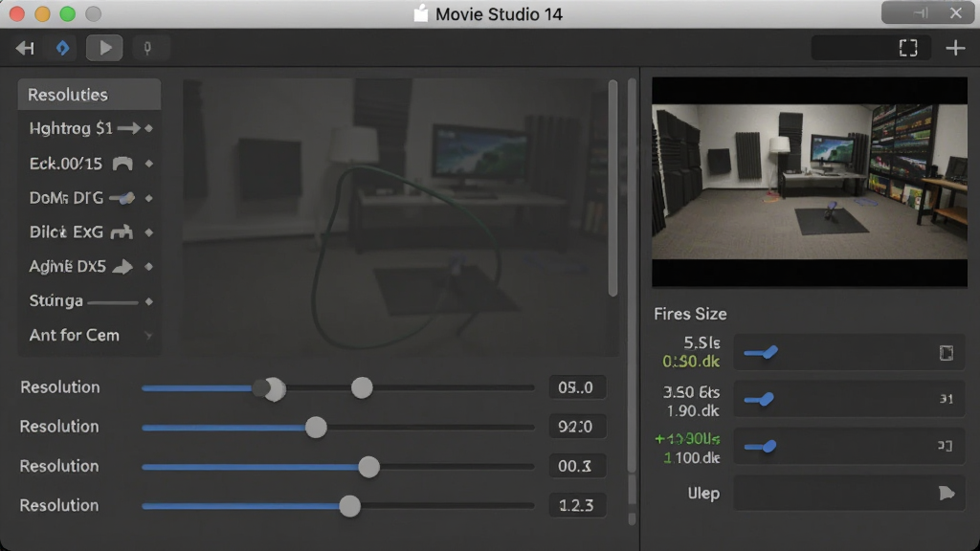
Task: Click the Ulep input field
Action: (850, 493)
